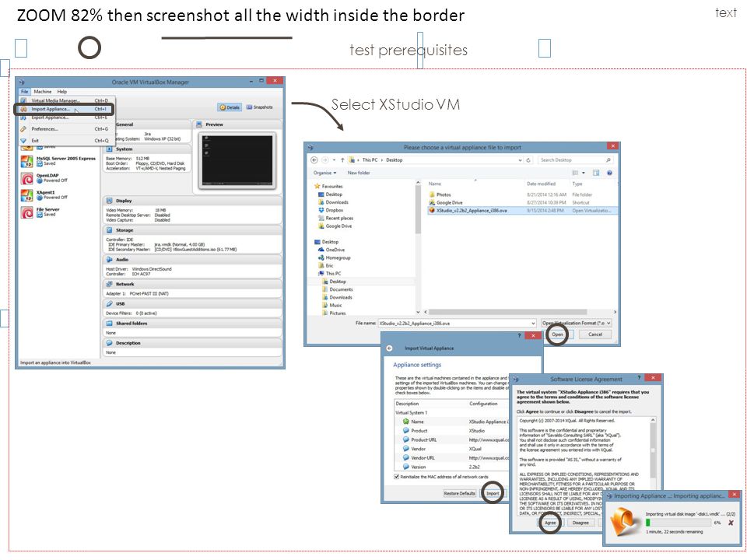Screen dimensions: 747x560
Task: Open the Machine menu in VirtualBox Manager
Action: pos(42,92)
